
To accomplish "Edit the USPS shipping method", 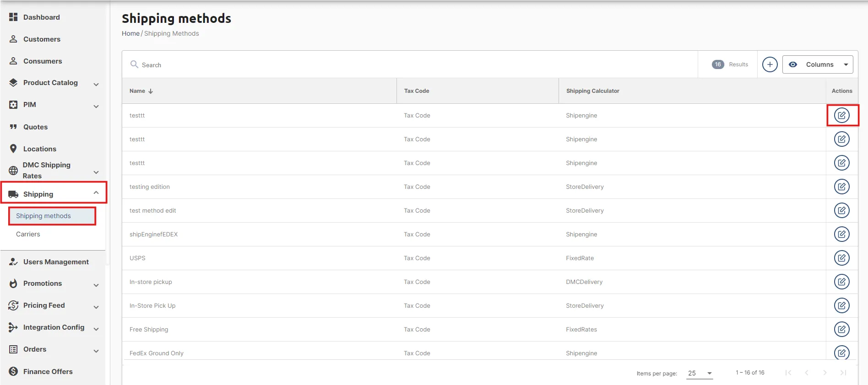I will point(841,258).
